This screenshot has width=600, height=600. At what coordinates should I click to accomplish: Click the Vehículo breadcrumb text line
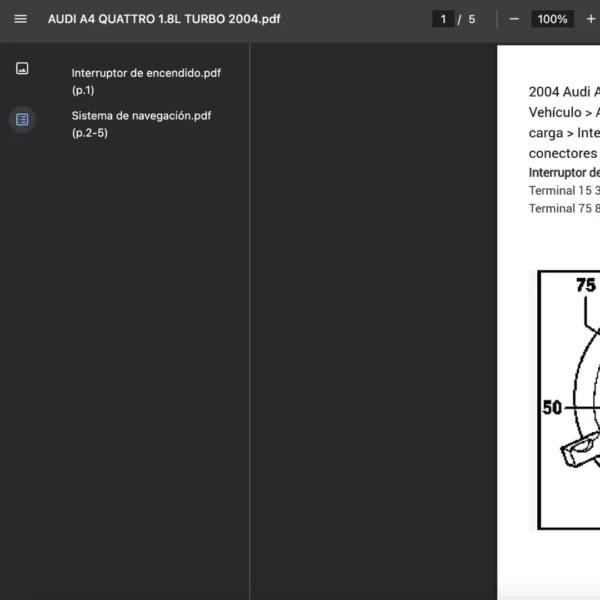pyautogui.click(x=564, y=112)
